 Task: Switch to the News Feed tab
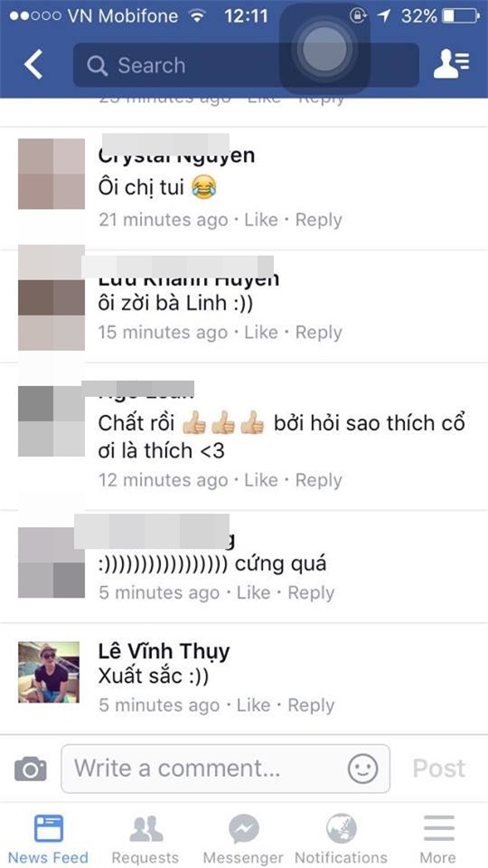click(x=48, y=839)
